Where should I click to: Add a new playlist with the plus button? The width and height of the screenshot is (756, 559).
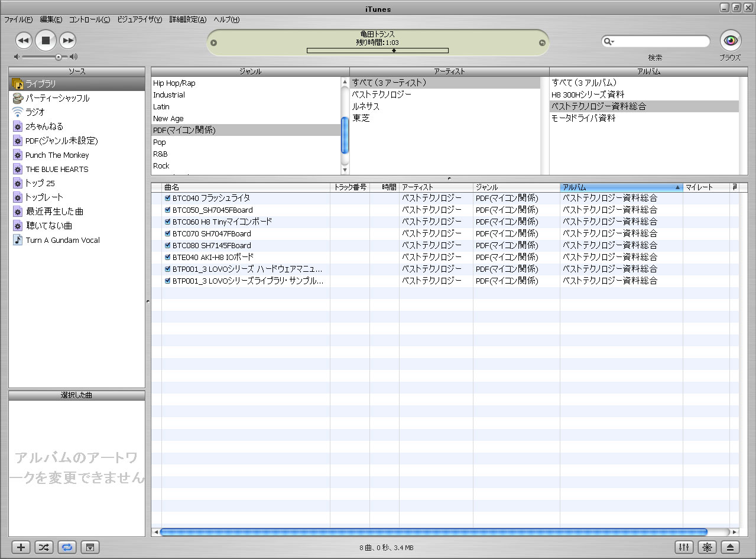(x=21, y=547)
